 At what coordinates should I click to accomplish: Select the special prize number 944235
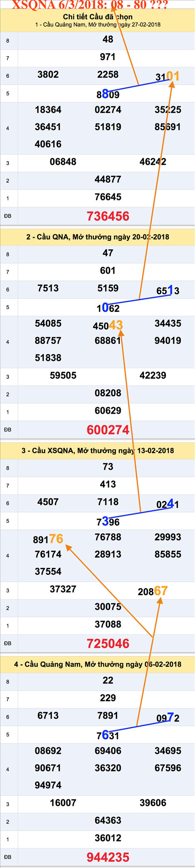pyautogui.click(x=108, y=857)
